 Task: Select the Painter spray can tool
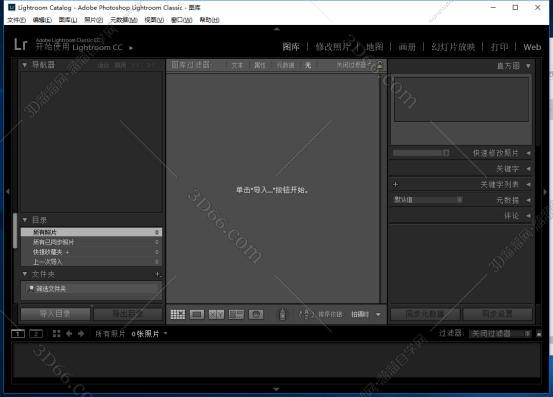coord(282,314)
